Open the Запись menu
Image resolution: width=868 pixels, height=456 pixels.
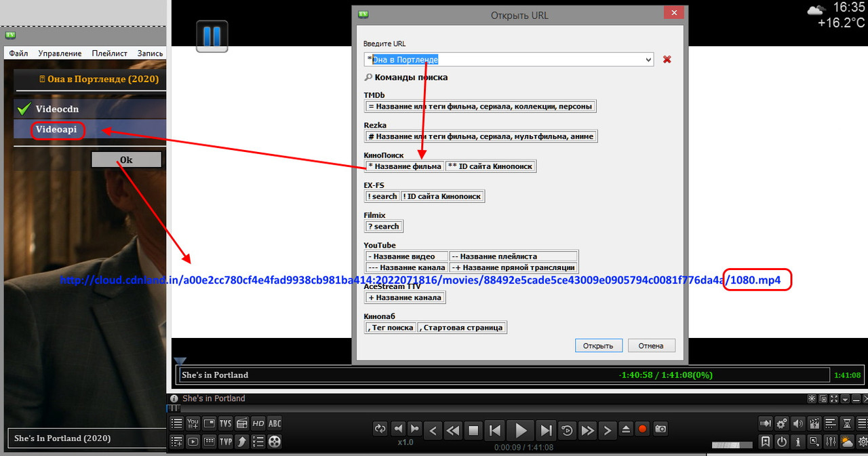(x=150, y=53)
